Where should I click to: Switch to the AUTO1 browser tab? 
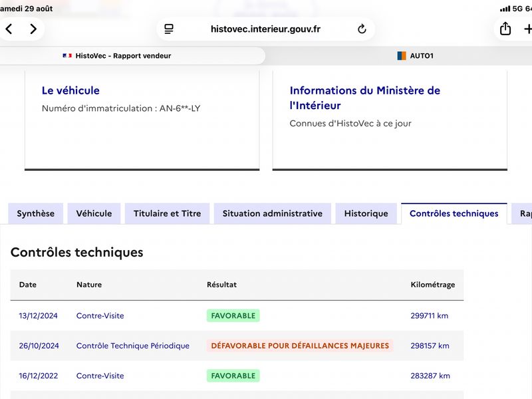(x=415, y=56)
